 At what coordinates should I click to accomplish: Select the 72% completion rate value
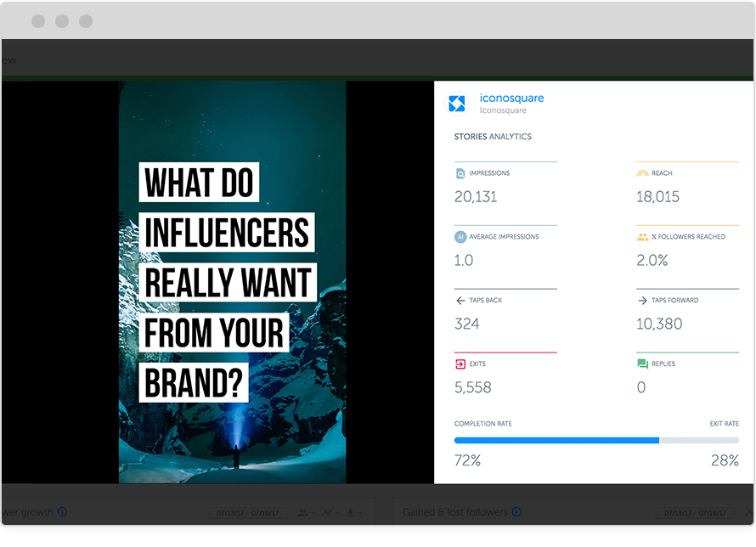(x=467, y=460)
